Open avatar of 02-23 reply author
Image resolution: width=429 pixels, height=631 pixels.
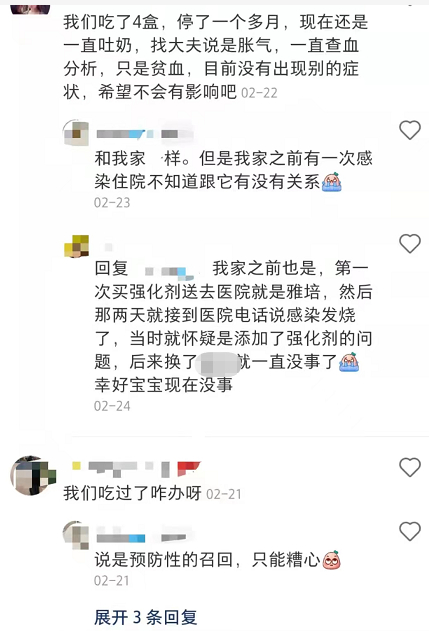[x=76, y=133]
